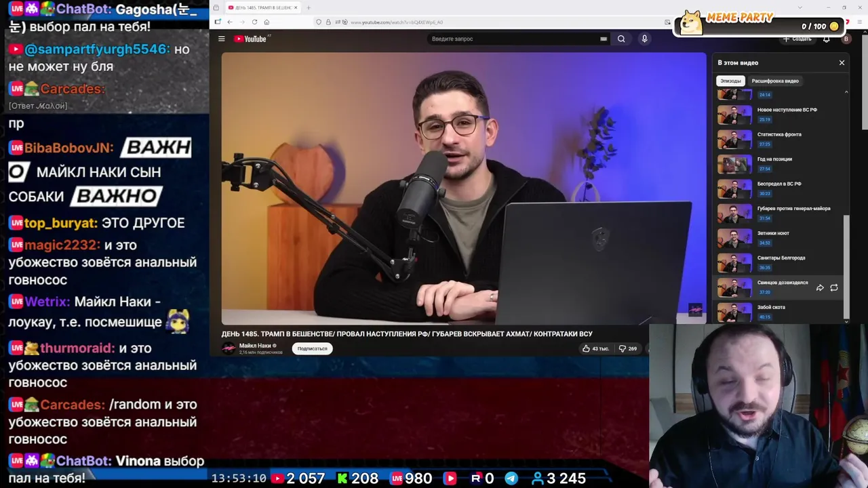Open the browser home page
Image resolution: width=868 pixels, height=488 pixels.
267,22
